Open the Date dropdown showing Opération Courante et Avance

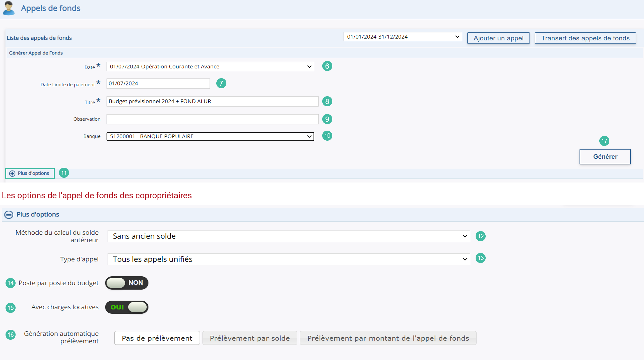[x=210, y=67]
